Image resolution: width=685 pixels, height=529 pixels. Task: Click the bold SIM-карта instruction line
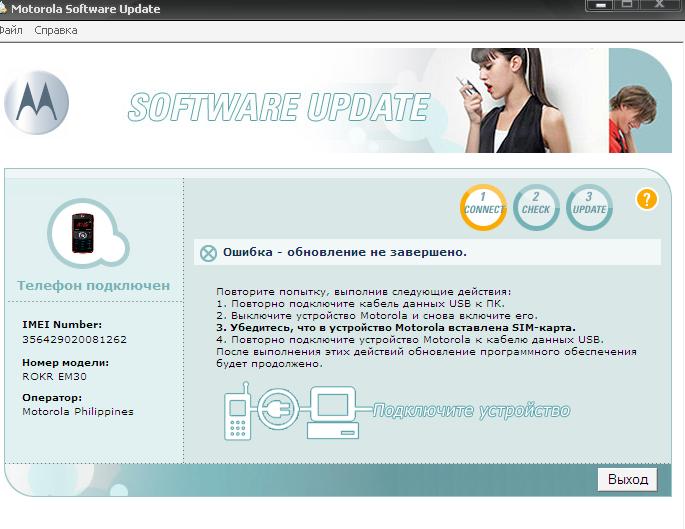[x=396, y=328]
